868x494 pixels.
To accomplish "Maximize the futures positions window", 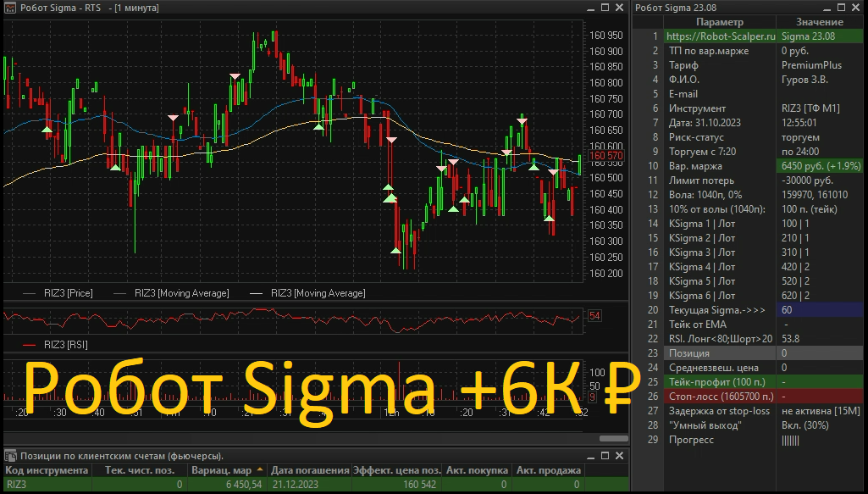I will 605,456.
